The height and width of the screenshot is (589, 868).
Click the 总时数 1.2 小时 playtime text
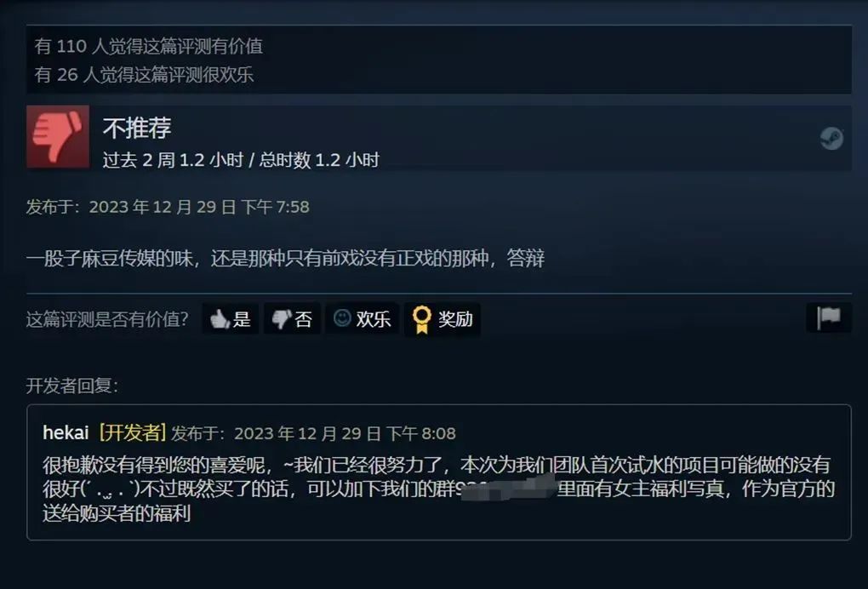pyautogui.click(x=319, y=160)
